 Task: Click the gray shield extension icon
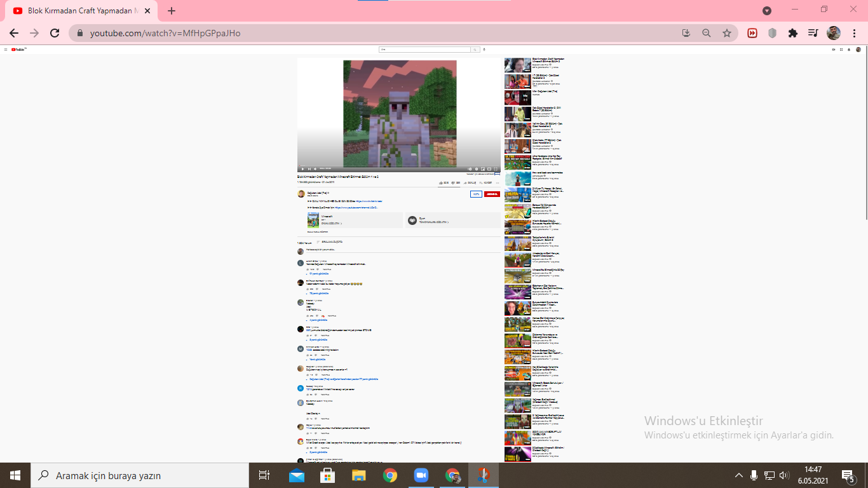773,33
